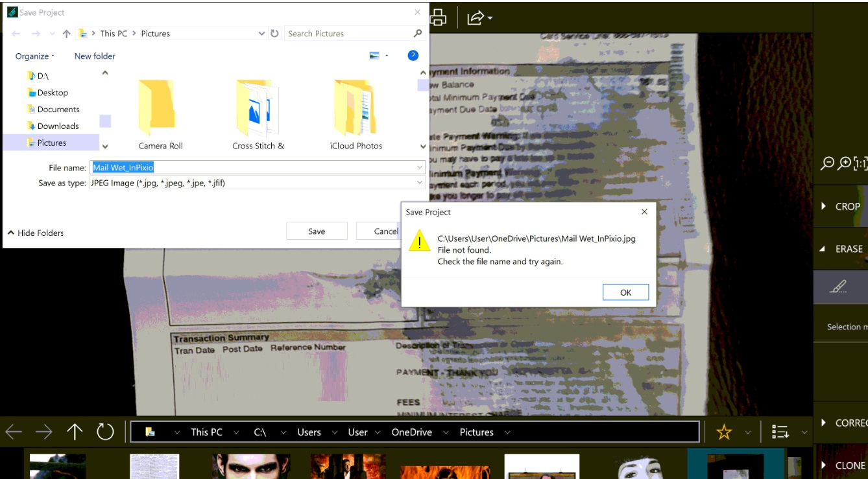Click the refresh icon in the bottom browser bar
The height and width of the screenshot is (479, 868).
click(105, 432)
